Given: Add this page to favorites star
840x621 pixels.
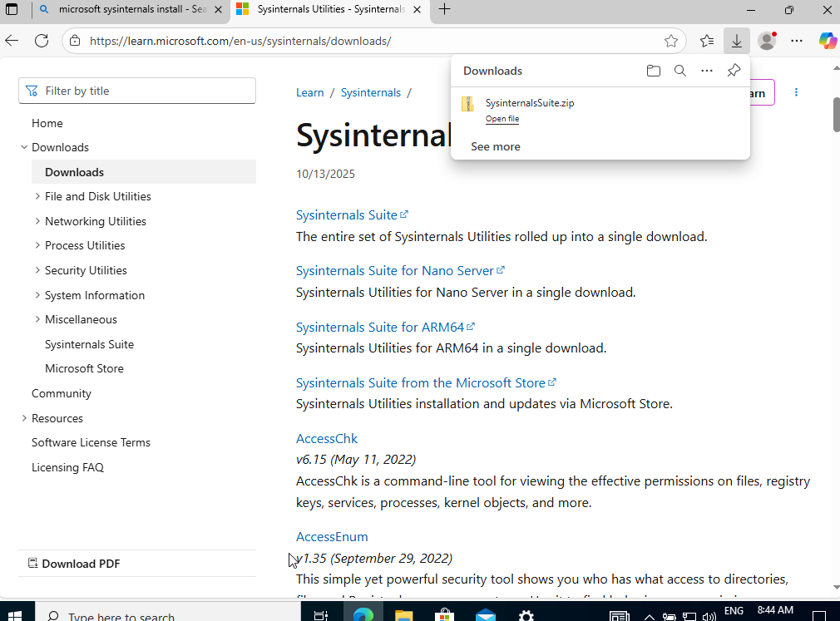Looking at the screenshot, I should tap(670, 41).
